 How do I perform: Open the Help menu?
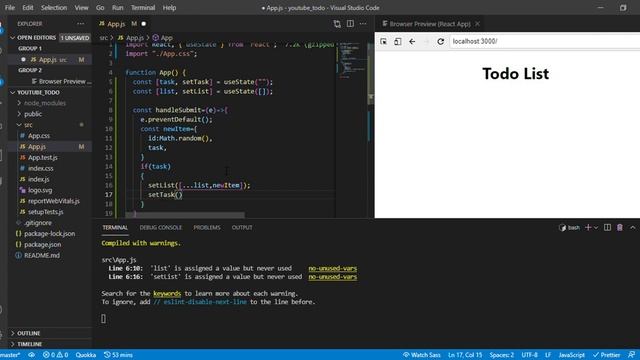(x=169, y=8)
